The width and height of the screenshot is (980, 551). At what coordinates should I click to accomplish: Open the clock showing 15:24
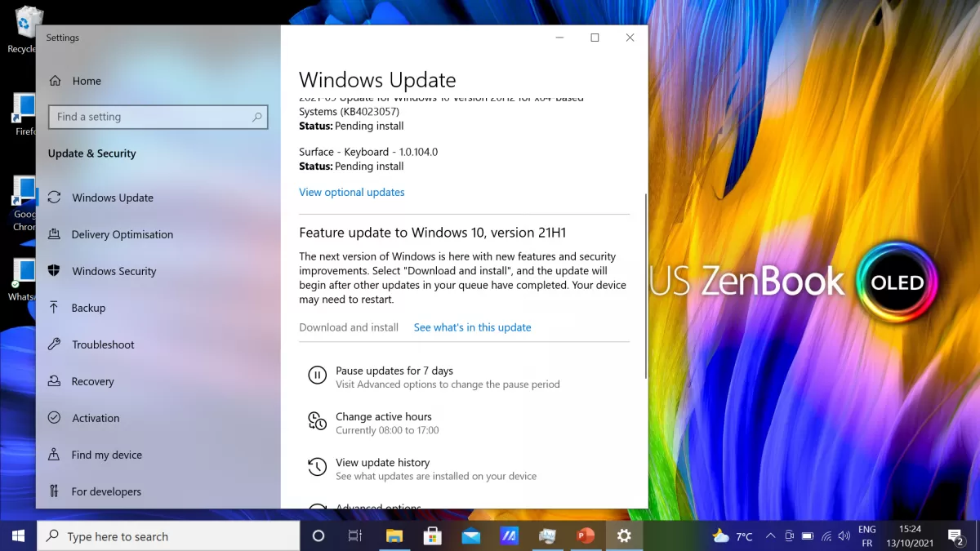pyautogui.click(x=909, y=536)
